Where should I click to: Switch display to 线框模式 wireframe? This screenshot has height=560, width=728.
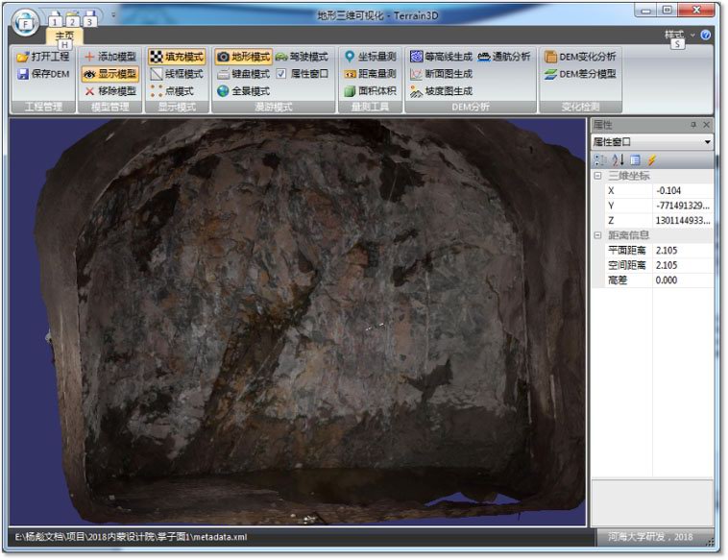177,74
